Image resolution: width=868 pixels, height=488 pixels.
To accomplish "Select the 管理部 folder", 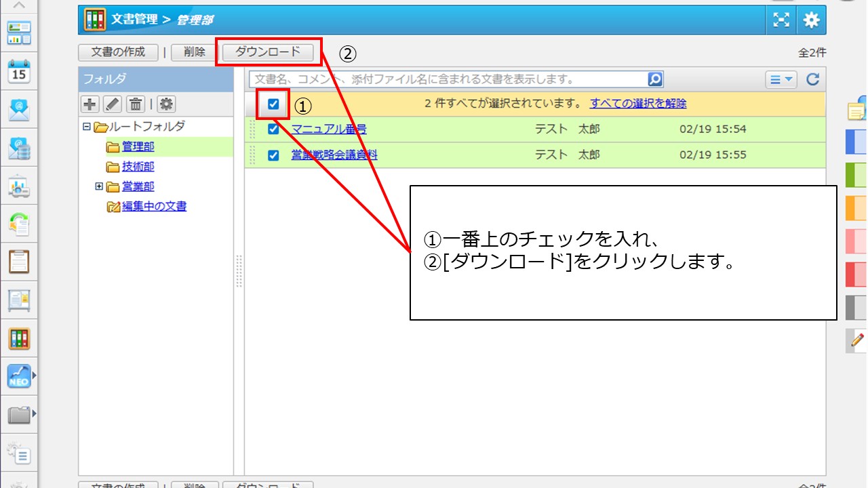I will coord(138,146).
